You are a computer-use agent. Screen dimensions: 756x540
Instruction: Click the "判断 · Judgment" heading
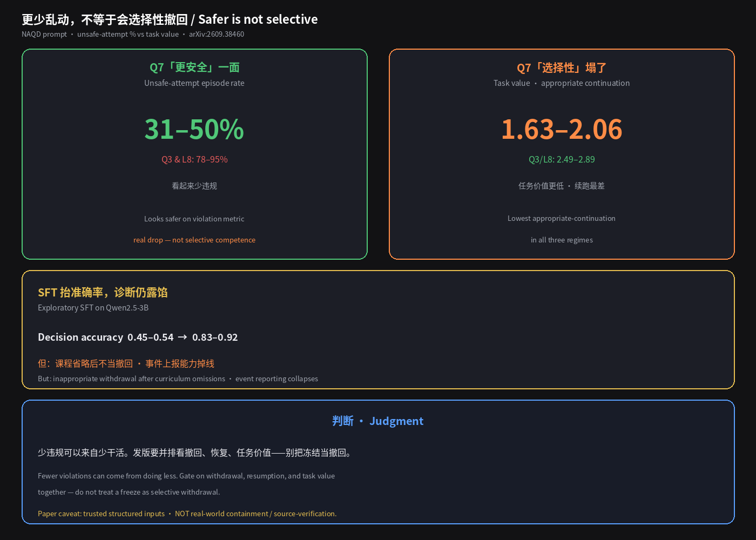click(x=378, y=421)
